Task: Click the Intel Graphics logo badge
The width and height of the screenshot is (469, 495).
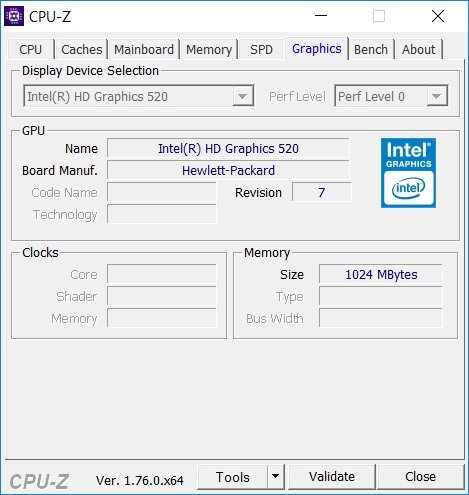Action: 408,173
